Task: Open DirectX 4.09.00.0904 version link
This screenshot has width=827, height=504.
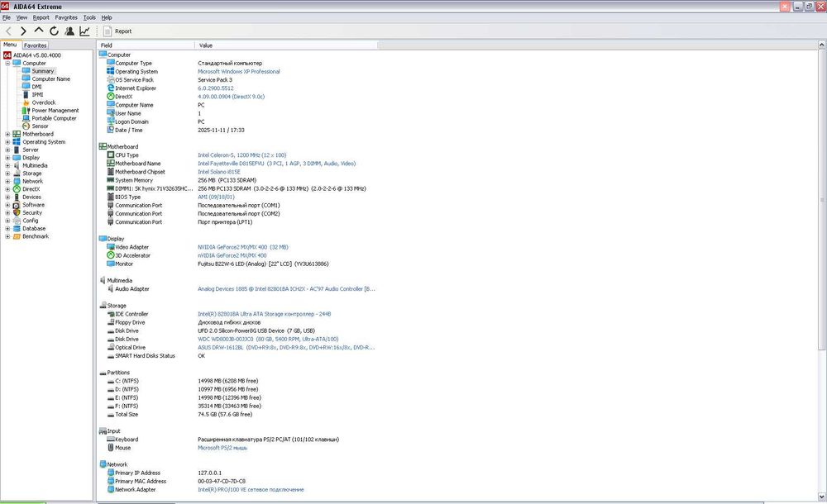Action: 231,97
